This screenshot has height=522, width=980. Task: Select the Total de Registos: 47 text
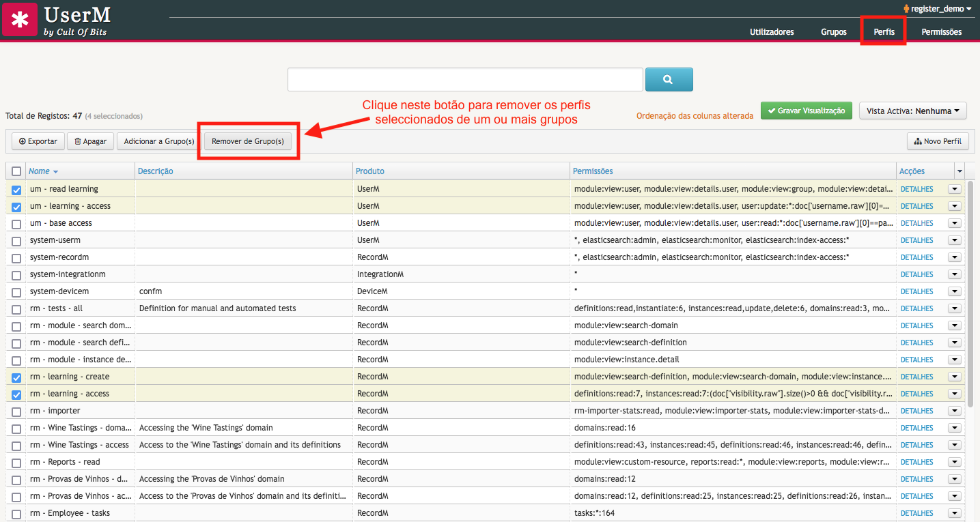pyautogui.click(x=44, y=116)
